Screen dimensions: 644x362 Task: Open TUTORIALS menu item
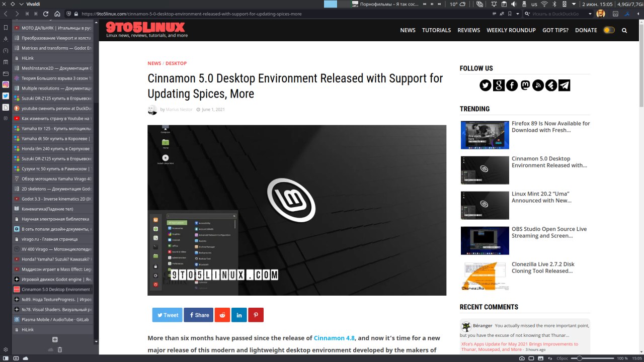(x=436, y=30)
